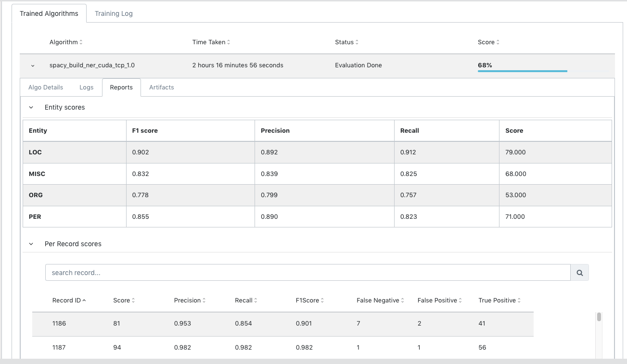
Task: Sort by Score in the algorithms table
Action: point(499,42)
